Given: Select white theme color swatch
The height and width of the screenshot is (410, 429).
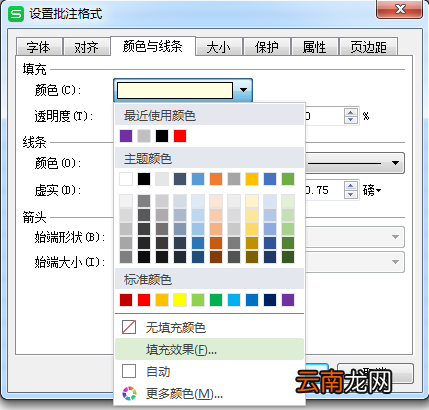Looking at the screenshot, I should (126, 179).
